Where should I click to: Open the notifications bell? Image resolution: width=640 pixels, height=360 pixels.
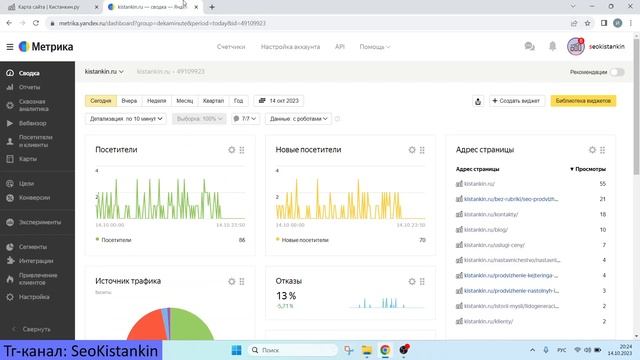coord(552,47)
